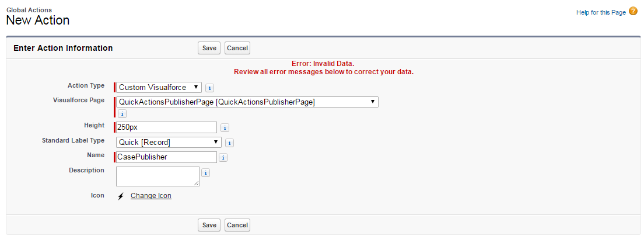Click the orange help question mark icon
Viewport: 644px width, 239px height.
(633, 11)
